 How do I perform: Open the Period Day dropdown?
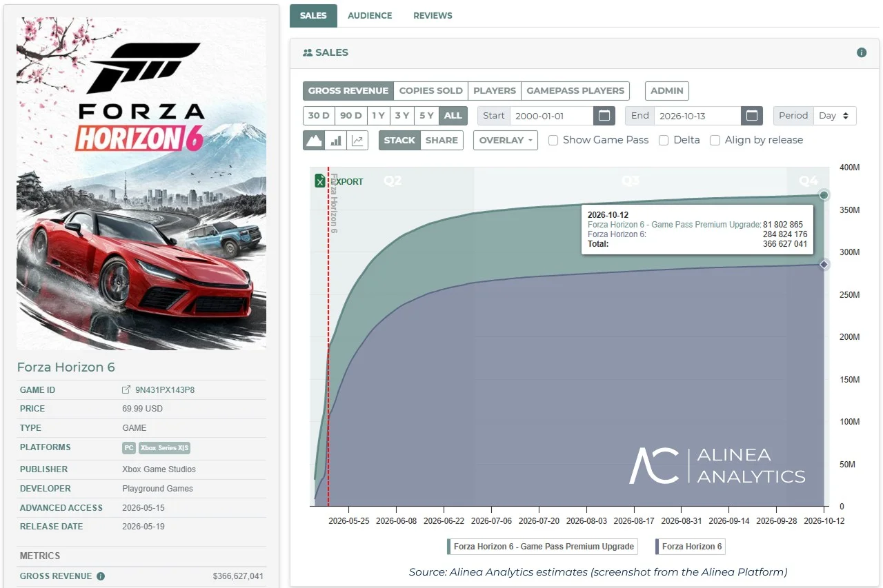pyautogui.click(x=835, y=116)
